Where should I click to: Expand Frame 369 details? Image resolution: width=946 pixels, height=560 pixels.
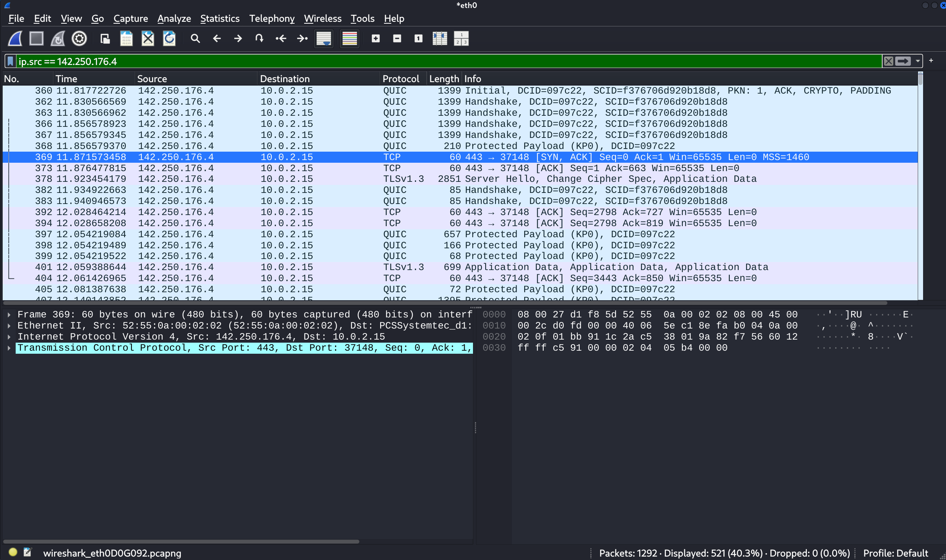click(9, 315)
